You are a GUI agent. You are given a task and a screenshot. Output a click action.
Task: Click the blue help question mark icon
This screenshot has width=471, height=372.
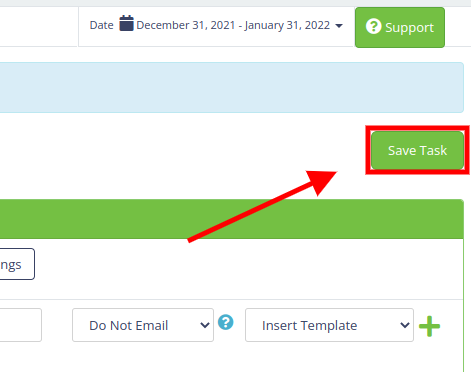coord(226,322)
